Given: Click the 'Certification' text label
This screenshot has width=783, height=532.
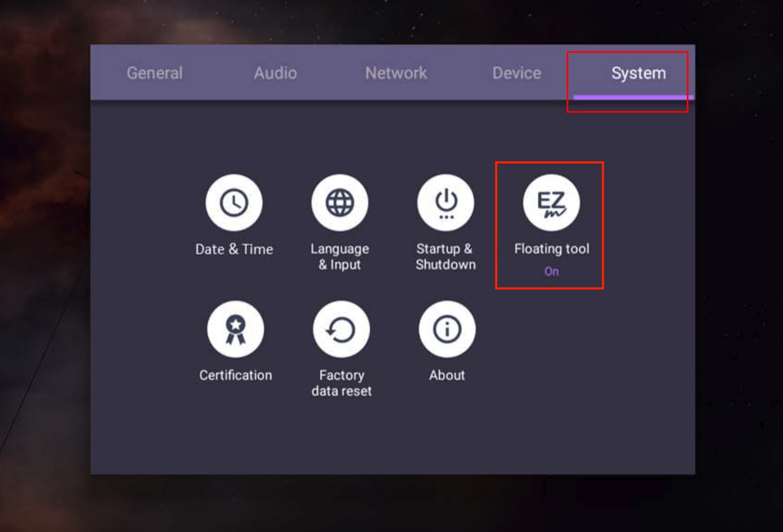Looking at the screenshot, I should point(236,375).
